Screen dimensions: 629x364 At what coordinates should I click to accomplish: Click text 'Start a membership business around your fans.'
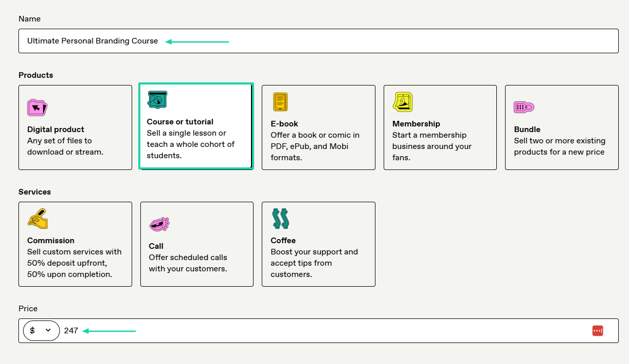coord(432,146)
